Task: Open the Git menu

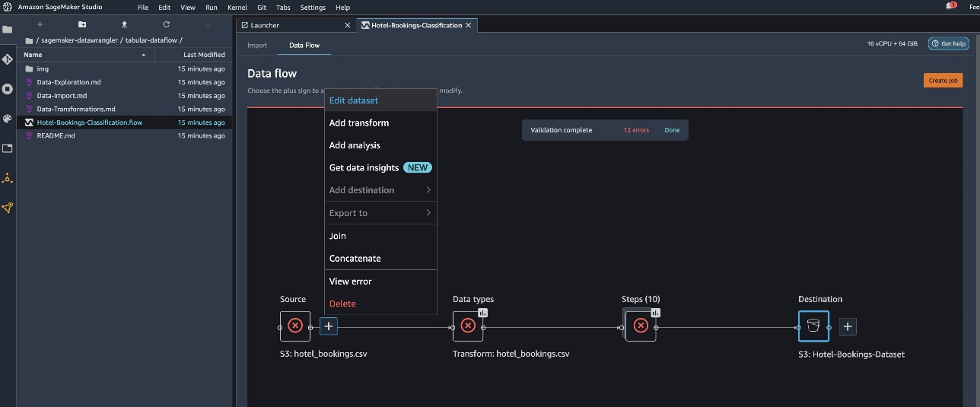Action: click(262, 7)
